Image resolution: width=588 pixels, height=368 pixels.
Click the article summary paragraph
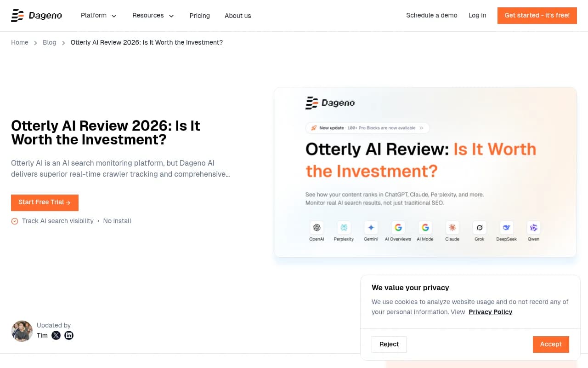(x=120, y=169)
